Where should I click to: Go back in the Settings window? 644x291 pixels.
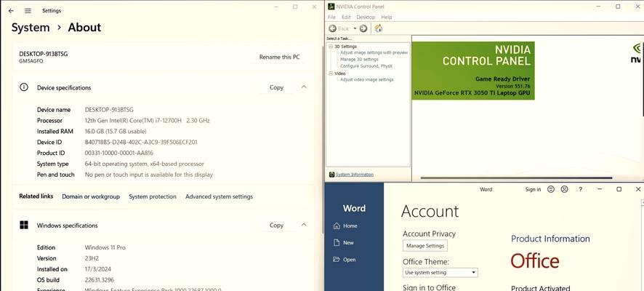coord(11,11)
